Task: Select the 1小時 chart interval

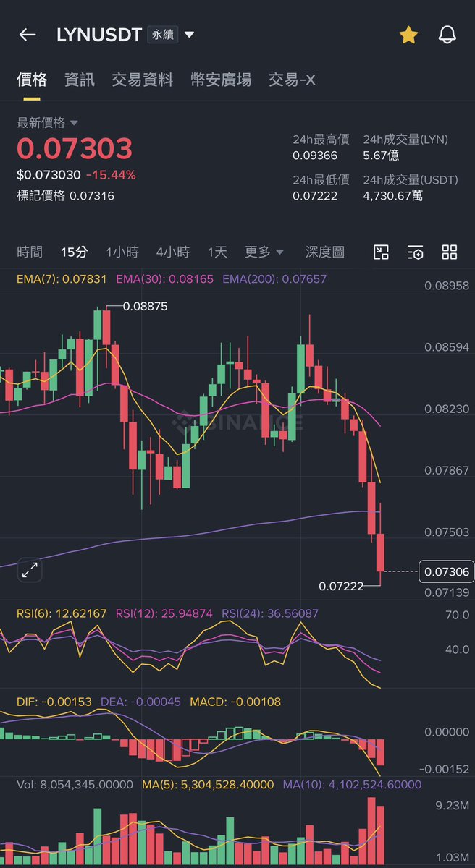Action: [x=122, y=252]
